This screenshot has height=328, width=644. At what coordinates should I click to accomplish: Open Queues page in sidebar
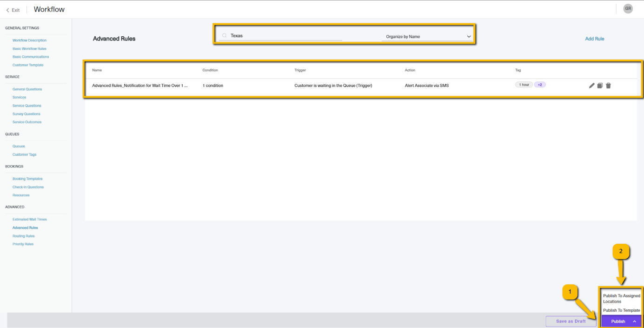click(19, 146)
